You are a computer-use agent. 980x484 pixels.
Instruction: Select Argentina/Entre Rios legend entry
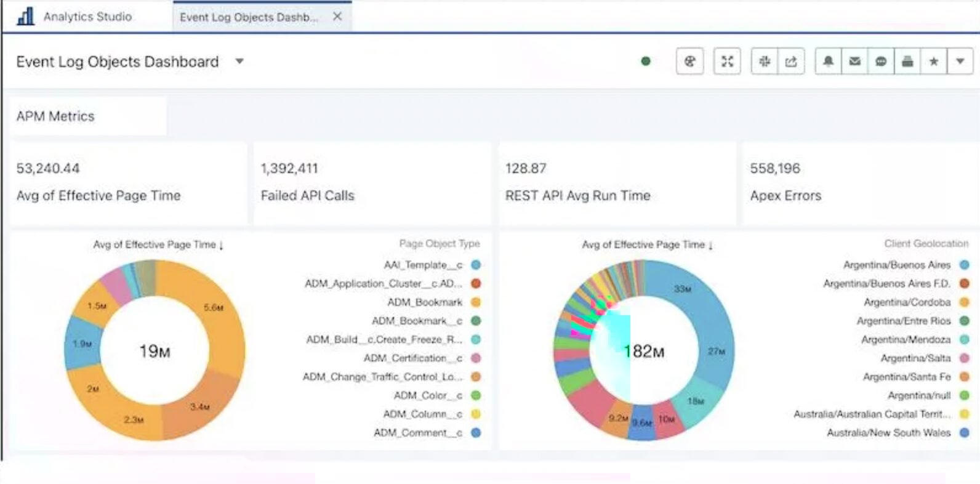pos(913,321)
